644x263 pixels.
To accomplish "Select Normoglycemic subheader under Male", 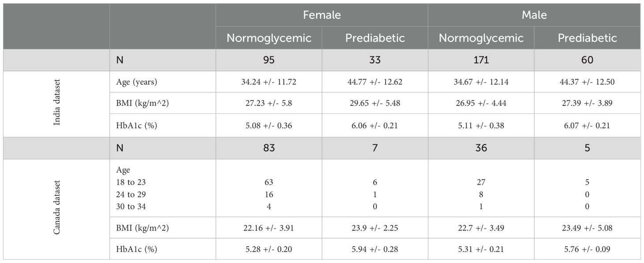I will [x=481, y=38].
